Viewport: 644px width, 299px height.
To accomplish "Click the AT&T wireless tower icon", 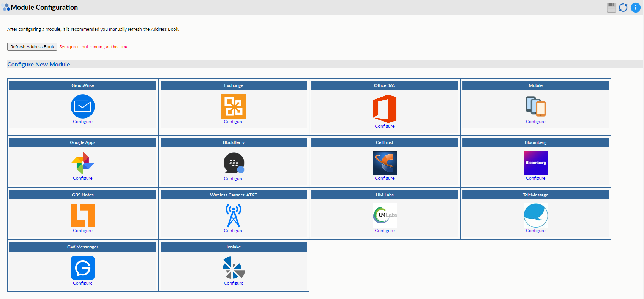I will click(234, 215).
